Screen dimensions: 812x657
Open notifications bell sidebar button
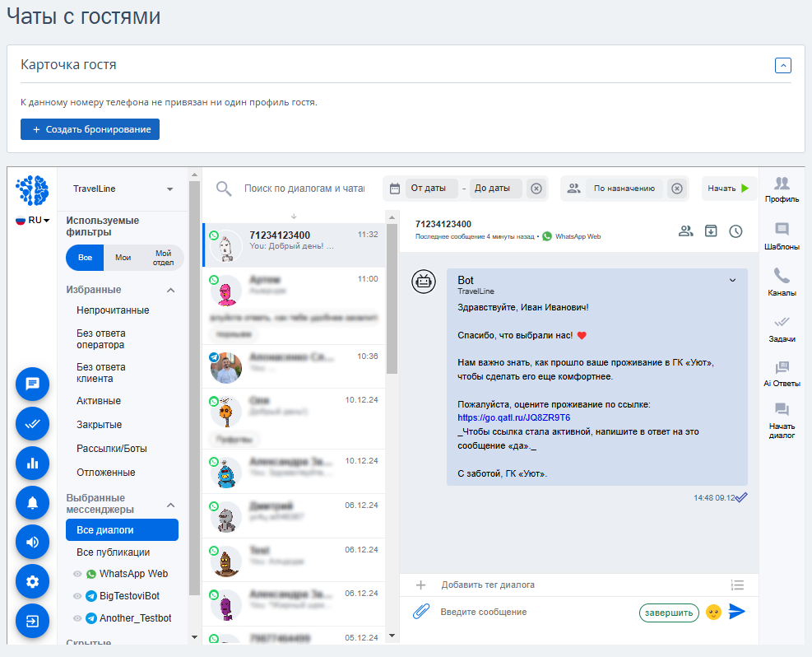(32, 502)
